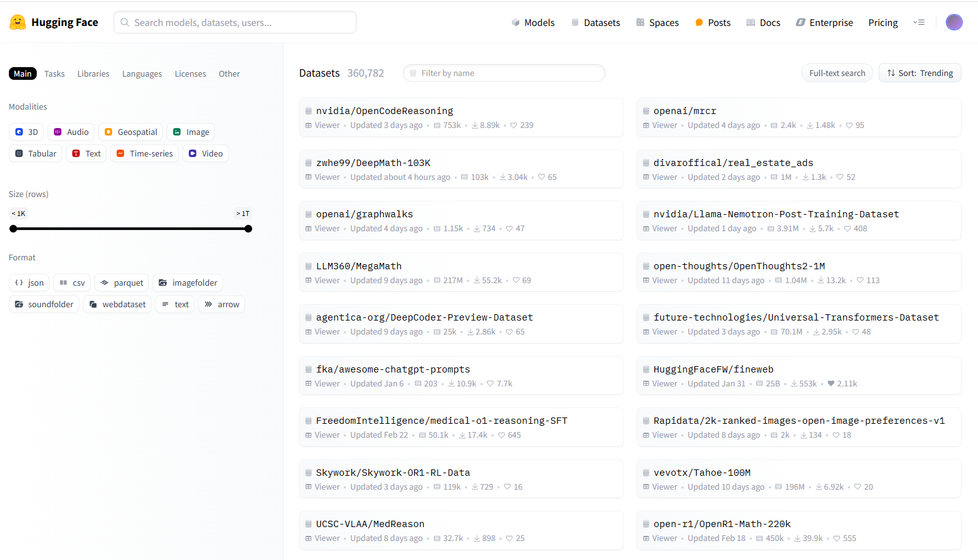Open openai/mrcr dataset
This screenshot has width=978, height=560.
pos(799,117)
